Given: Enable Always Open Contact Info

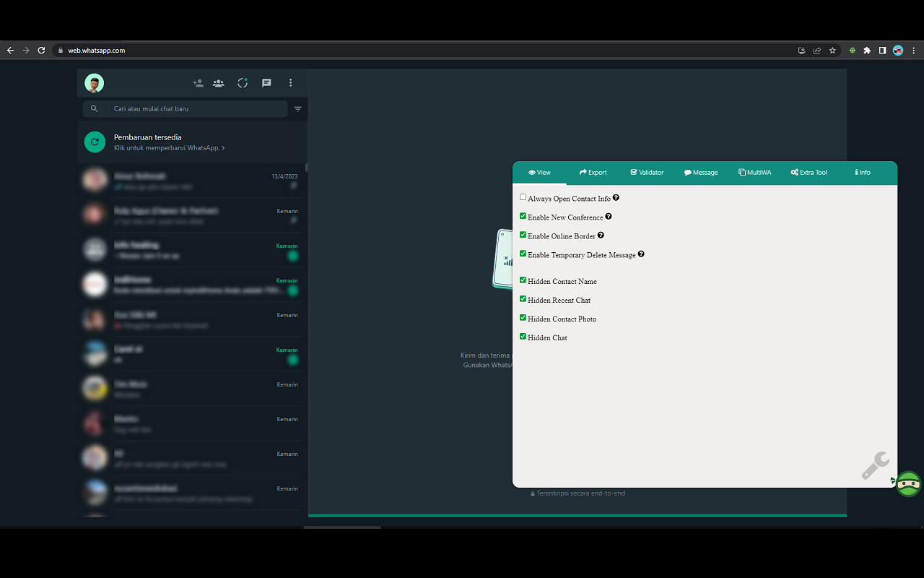Looking at the screenshot, I should pyautogui.click(x=523, y=197).
